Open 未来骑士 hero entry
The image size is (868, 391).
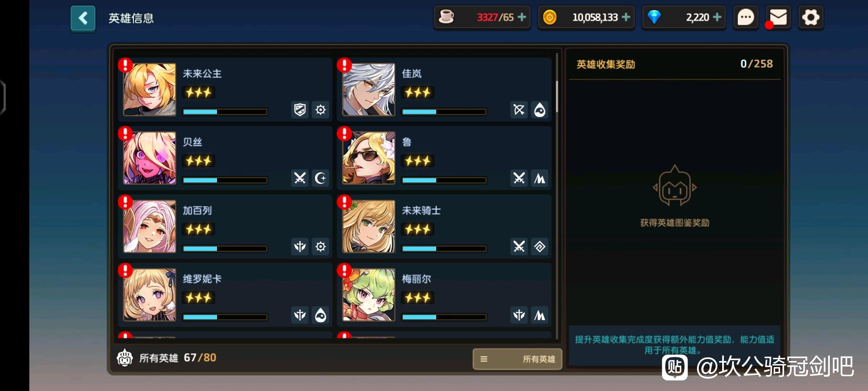(444, 226)
